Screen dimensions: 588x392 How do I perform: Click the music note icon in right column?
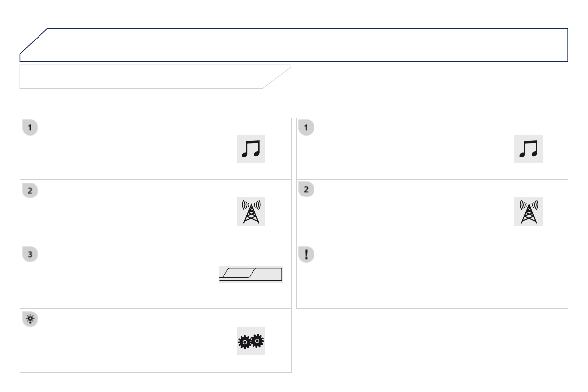point(528,149)
